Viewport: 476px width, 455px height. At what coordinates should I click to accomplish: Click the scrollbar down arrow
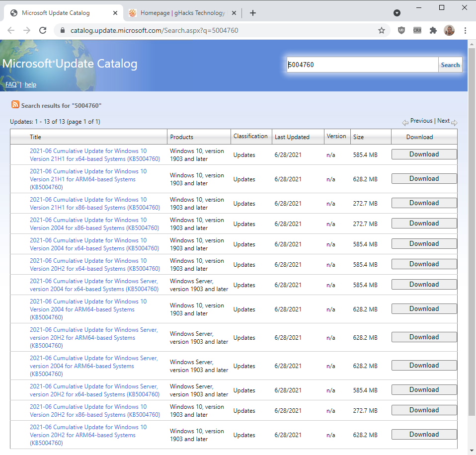(x=472, y=451)
